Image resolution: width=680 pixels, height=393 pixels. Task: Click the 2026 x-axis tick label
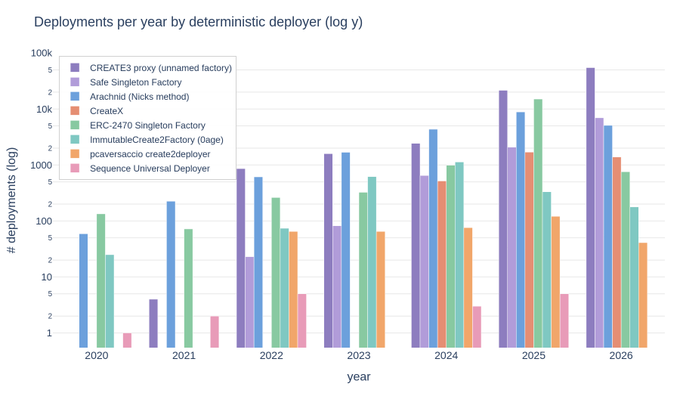click(621, 356)
